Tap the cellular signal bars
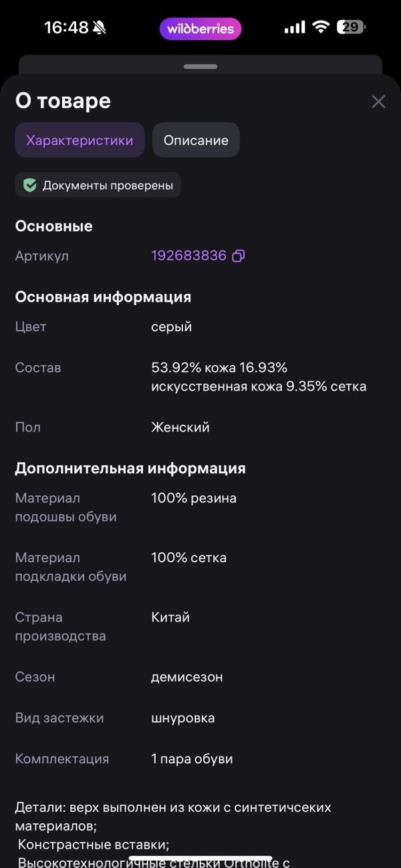 point(294,28)
